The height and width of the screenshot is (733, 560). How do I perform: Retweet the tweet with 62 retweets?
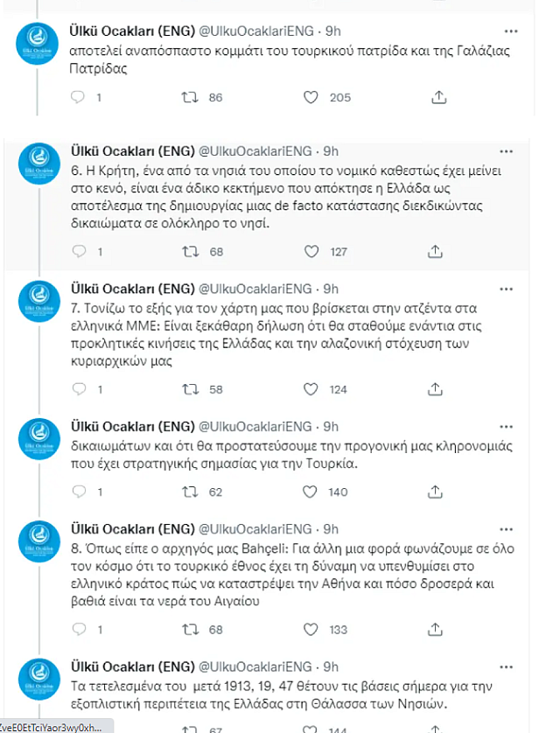pos(191,492)
